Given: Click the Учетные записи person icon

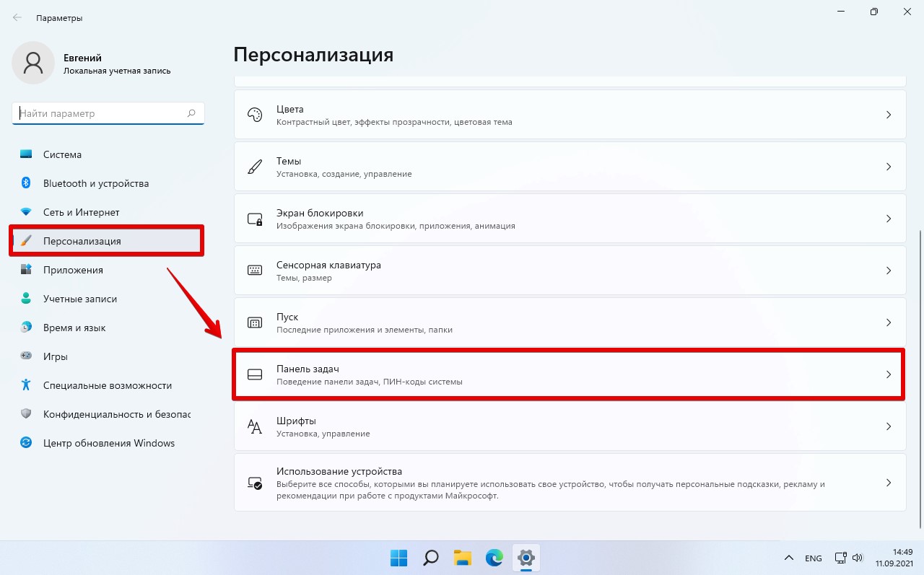Looking at the screenshot, I should click(x=26, y=299).
